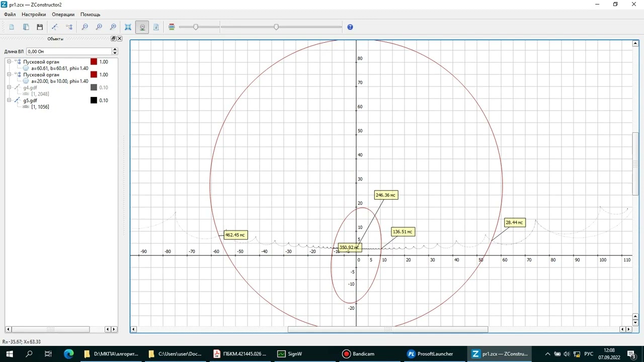Increase Длина ВЛ with up spinner arrow
This screenshot has width=644, height=362.
click(x=115, y=49)
